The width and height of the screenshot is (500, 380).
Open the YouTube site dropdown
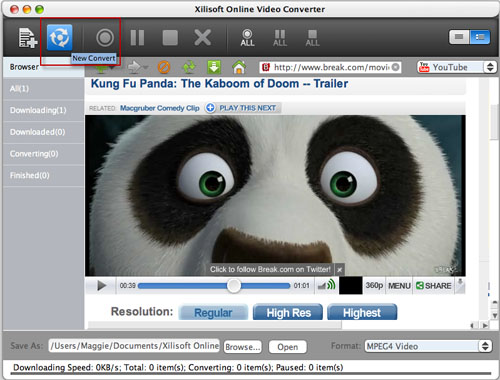coord(456,67)
